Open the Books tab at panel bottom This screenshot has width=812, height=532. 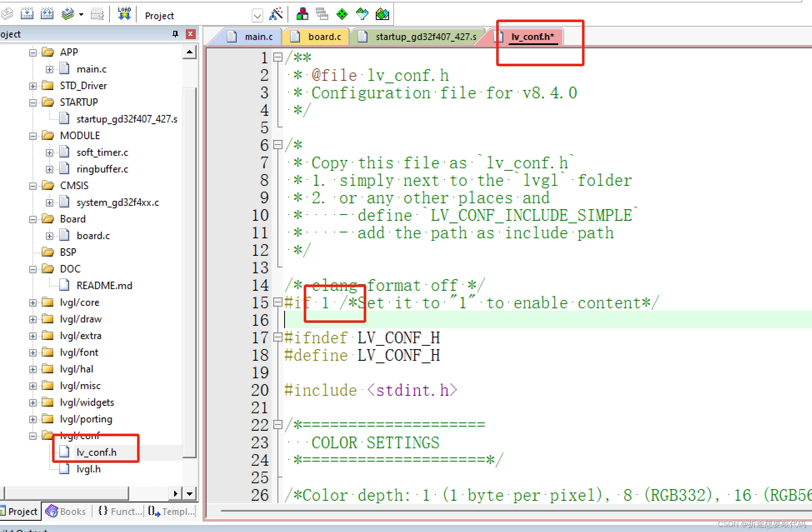click(x=66, y=511)
